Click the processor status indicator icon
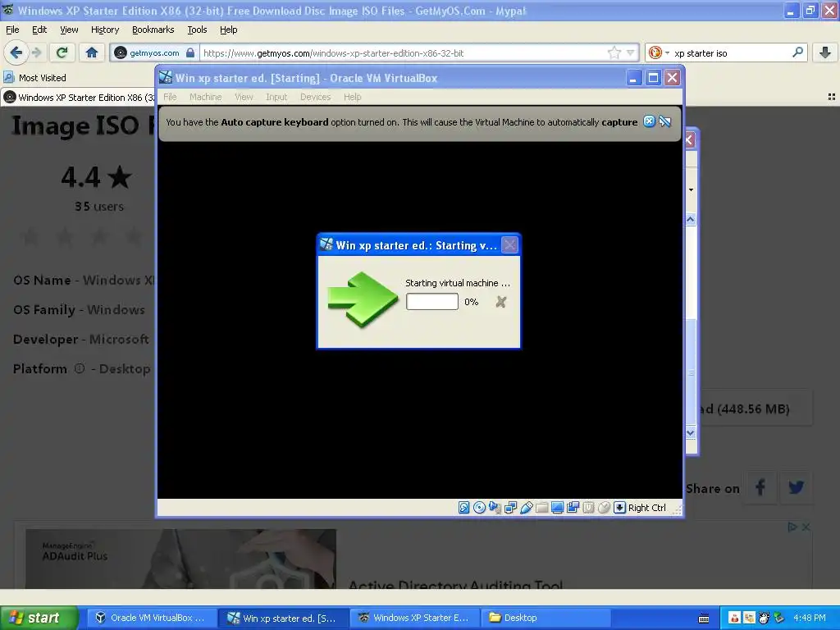The height and width of the screenshot is (630, 840). pos(588,507)
